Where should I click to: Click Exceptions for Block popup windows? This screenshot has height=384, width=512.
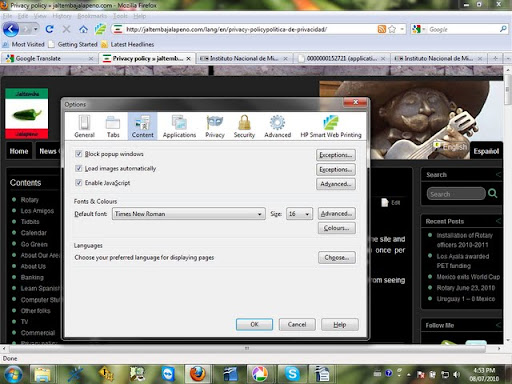pyautogui.click(x=336, y=155)
